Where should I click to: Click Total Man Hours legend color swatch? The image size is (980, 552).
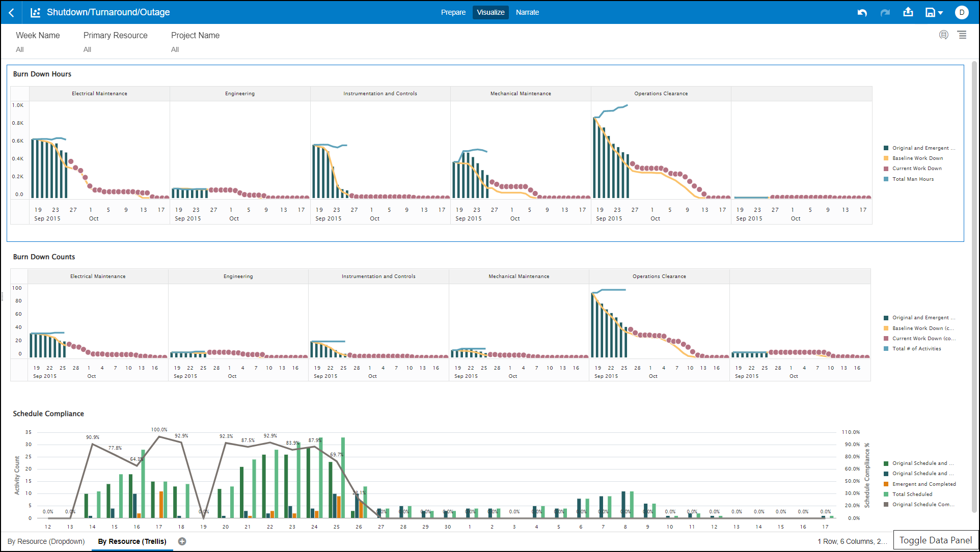(x=886, y=179)
